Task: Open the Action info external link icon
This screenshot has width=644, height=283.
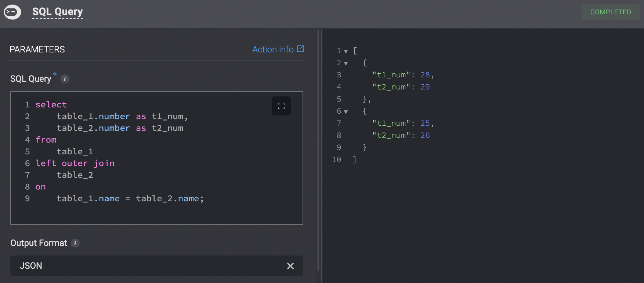Action: 300,49
